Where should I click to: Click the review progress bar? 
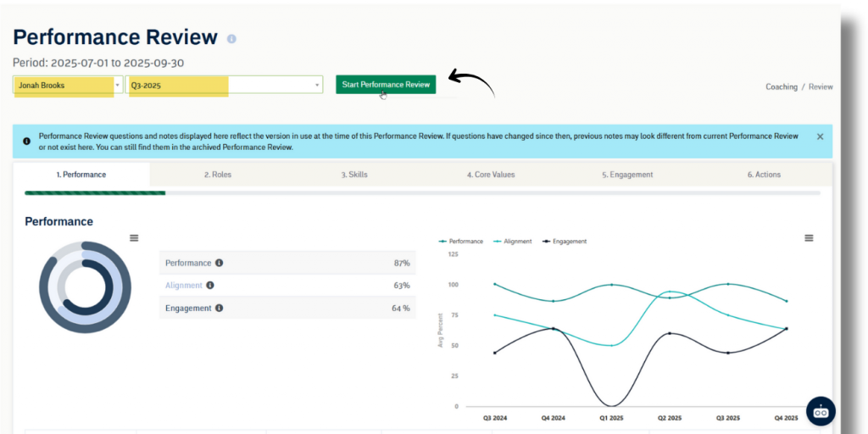click(422, 193)
